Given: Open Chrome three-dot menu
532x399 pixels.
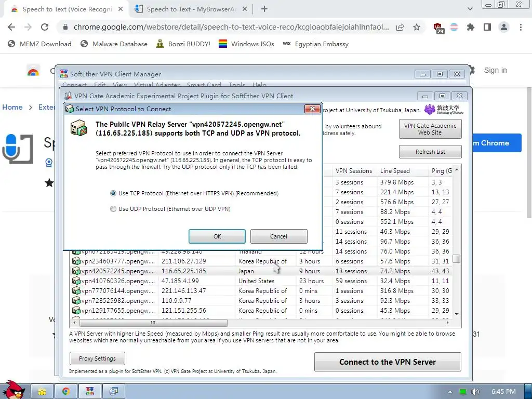Looking at the screenshot, I should pos(521,27).
